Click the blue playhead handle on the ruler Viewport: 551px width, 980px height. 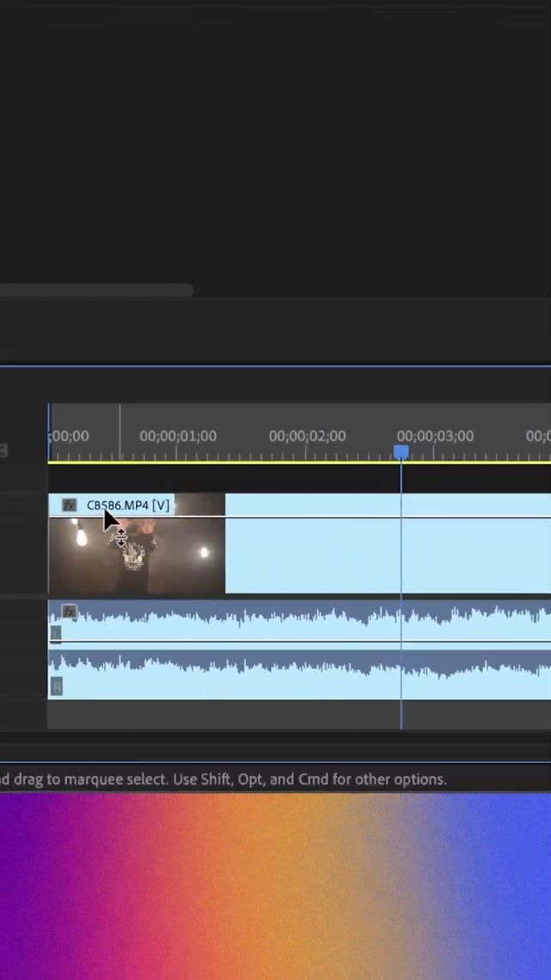[x=401, y=452]
